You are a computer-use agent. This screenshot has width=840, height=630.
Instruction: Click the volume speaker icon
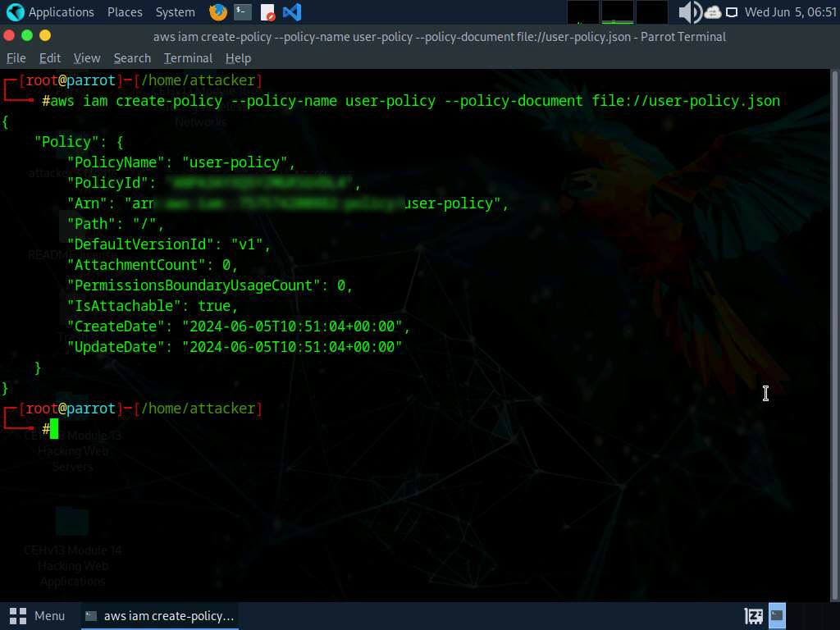point(689,12)
